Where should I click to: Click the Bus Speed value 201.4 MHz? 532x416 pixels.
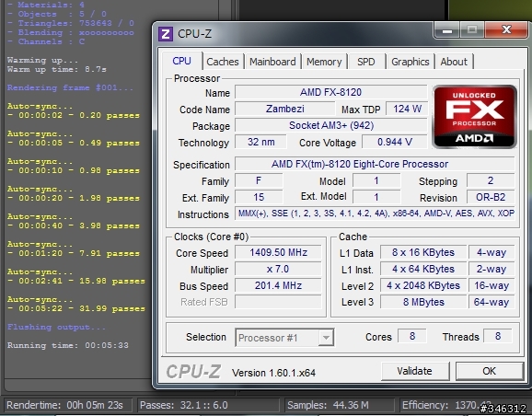point(278,285)
